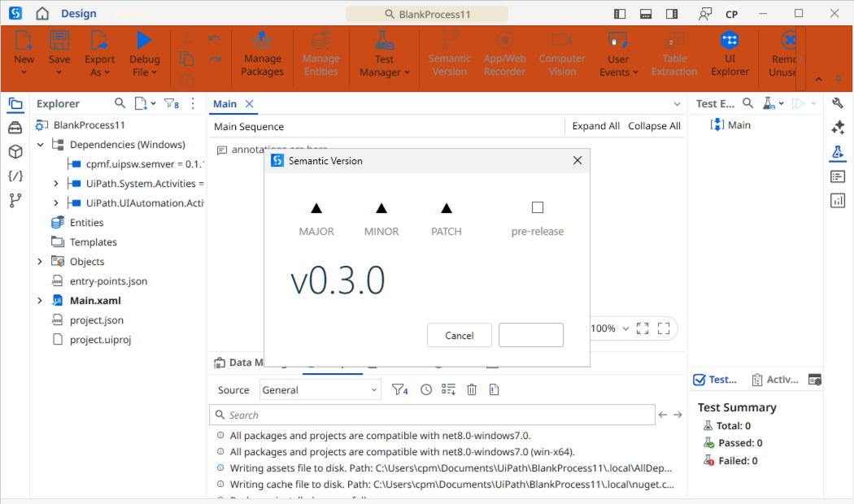Viewport: 854px width, 504px height.
Task: Close the Semantic Version dialog
Action: [x=577, y=161]
